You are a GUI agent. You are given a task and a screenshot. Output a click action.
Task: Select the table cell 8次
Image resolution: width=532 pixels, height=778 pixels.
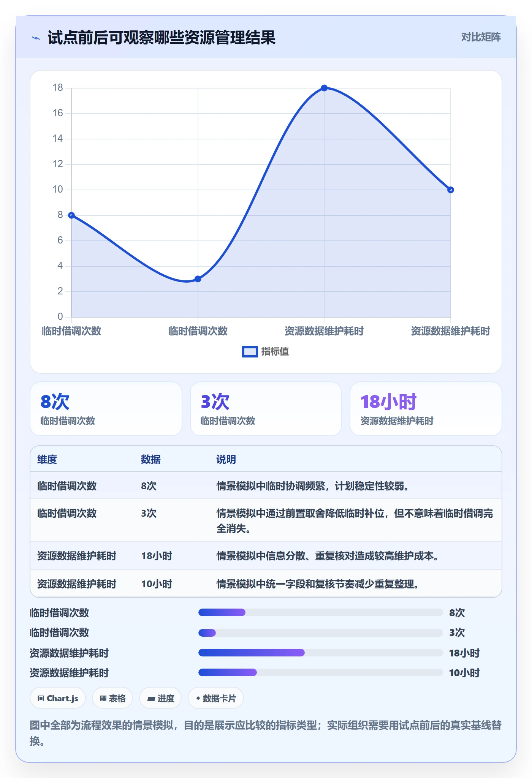pyautogui.click(x=149, y=486)
